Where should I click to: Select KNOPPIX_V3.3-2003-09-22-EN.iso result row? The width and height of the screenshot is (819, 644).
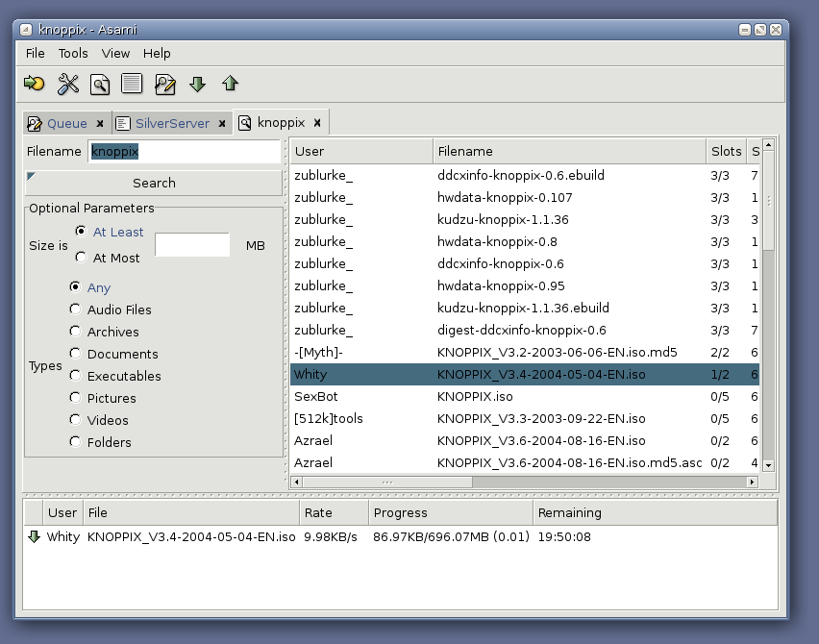(x=525, y=418)
